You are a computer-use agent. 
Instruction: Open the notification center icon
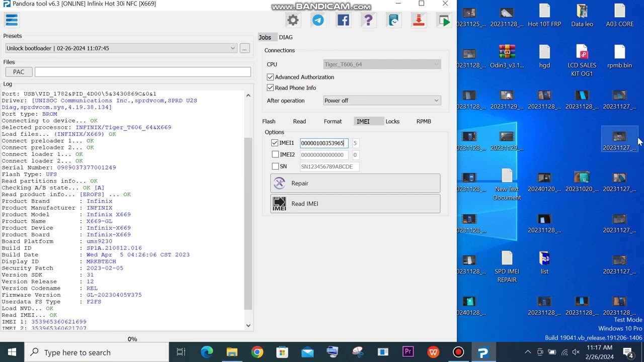628,352
